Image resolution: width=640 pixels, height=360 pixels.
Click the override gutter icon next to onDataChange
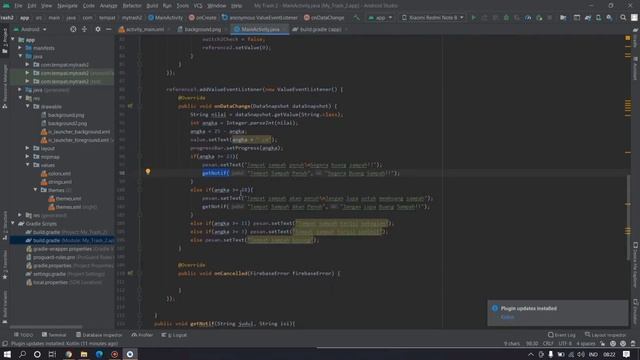click(x=130, y=106)
